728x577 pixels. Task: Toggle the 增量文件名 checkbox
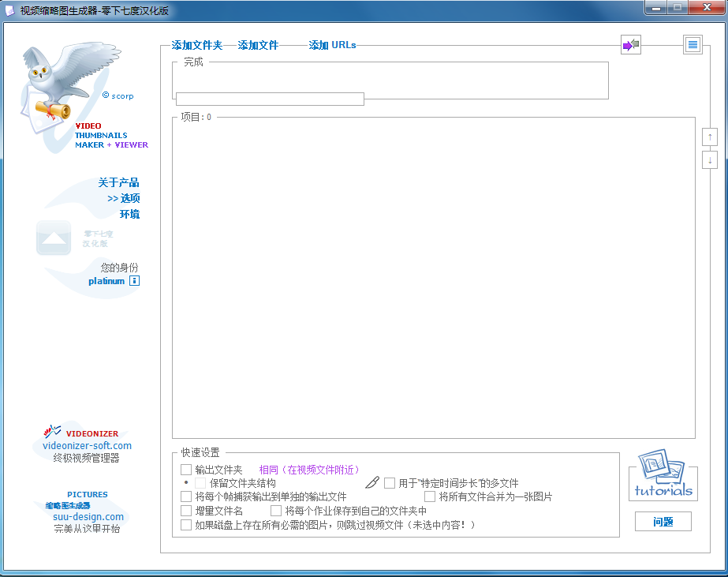186,511
